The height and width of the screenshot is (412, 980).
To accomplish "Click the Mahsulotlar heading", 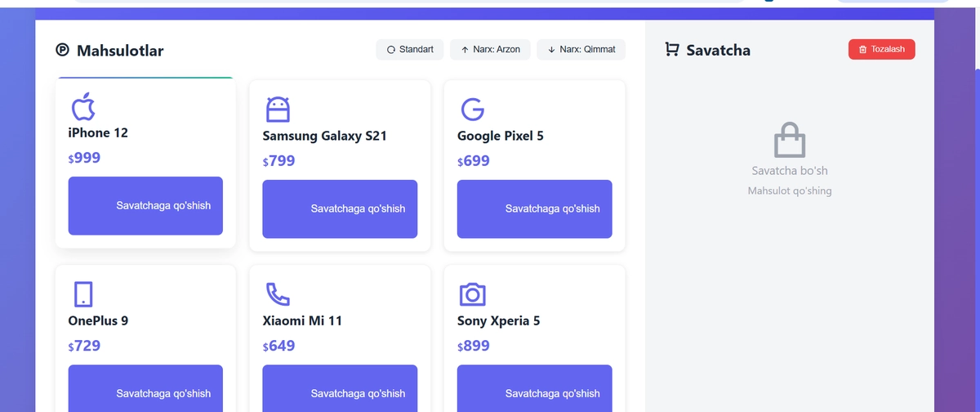I will [x=120, y=51].
